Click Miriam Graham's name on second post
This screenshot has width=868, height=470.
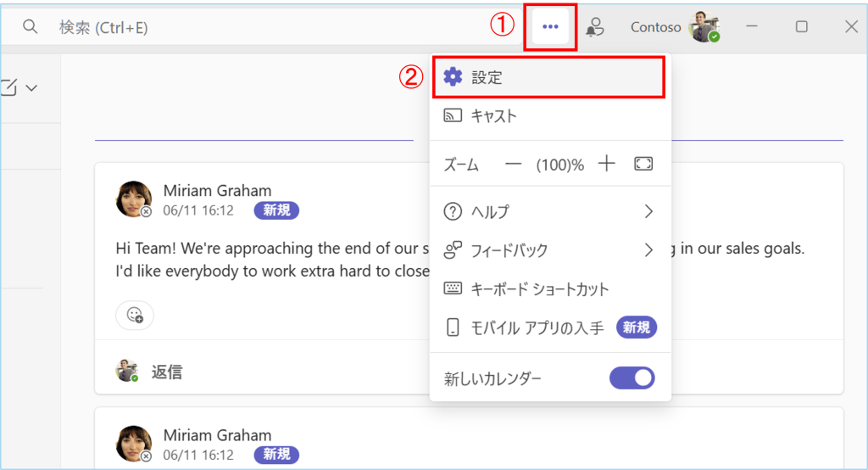pos(217,435)
